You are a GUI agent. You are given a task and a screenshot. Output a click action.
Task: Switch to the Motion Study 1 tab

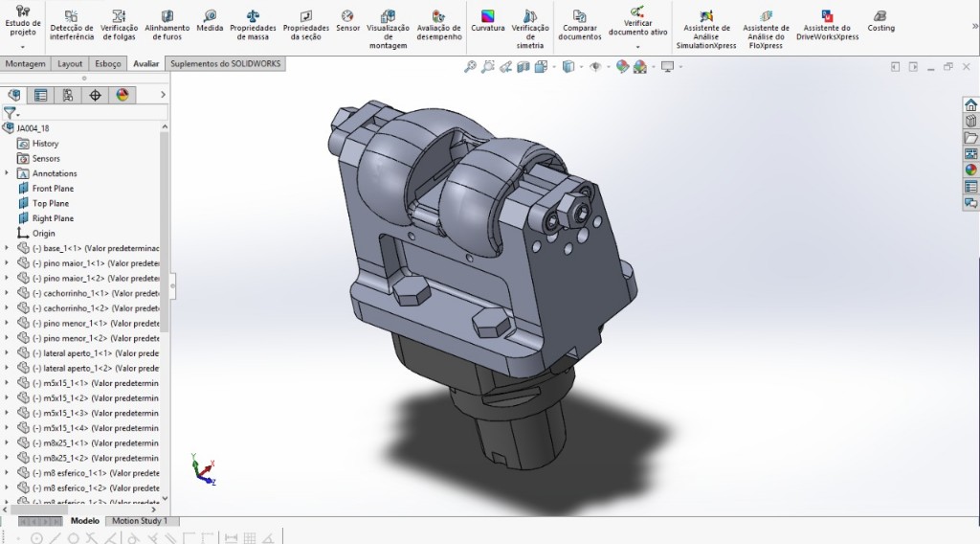click(x=139, y=521)
